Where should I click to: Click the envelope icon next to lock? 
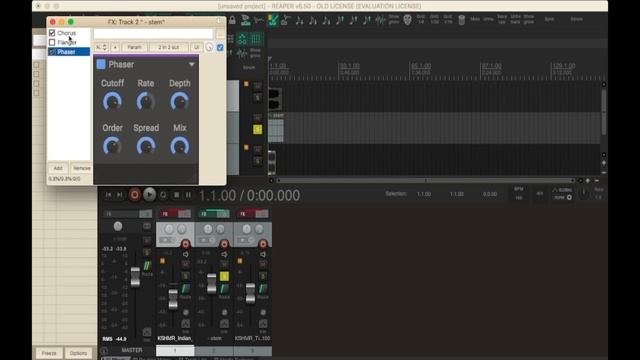(259, 20)
